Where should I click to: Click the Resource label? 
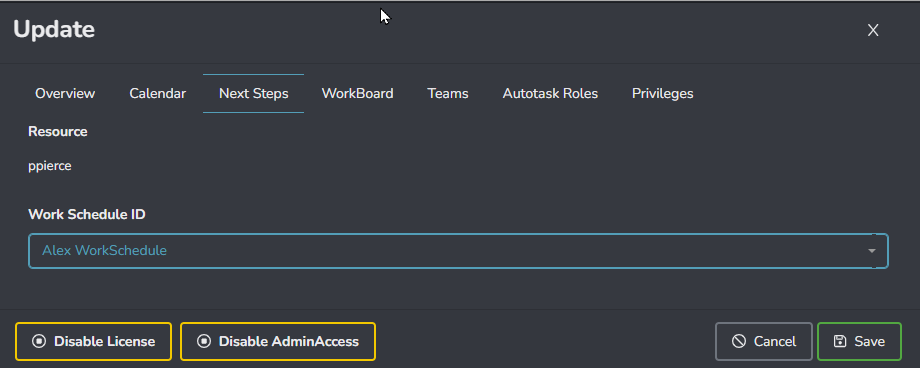pyautogui.click(x=58, y=131)
